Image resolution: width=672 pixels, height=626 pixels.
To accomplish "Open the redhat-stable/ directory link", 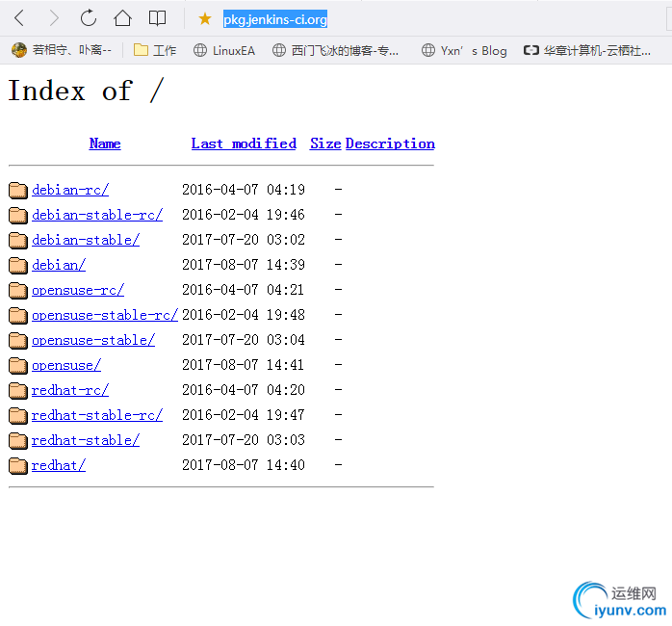I will point(86,440).
